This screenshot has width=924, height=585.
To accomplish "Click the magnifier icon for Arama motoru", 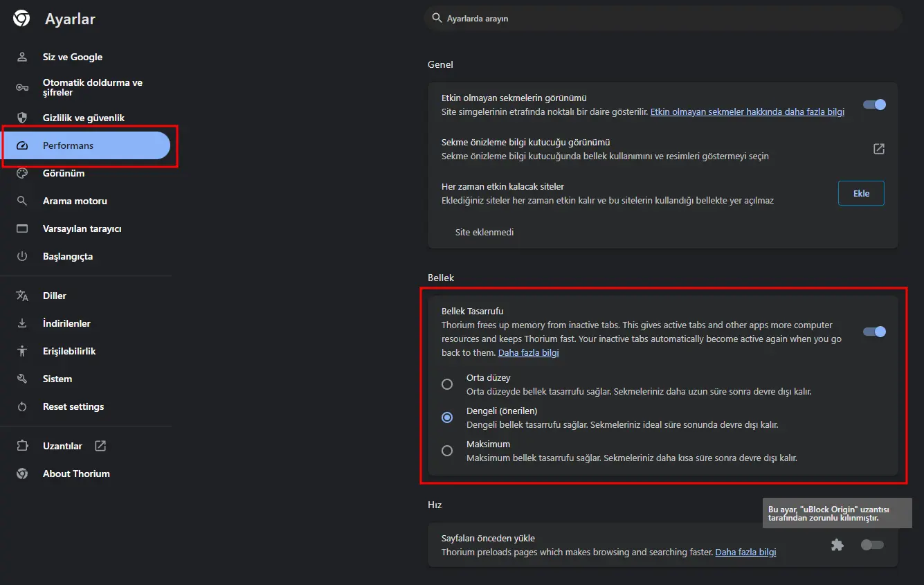I will (22, 201).
